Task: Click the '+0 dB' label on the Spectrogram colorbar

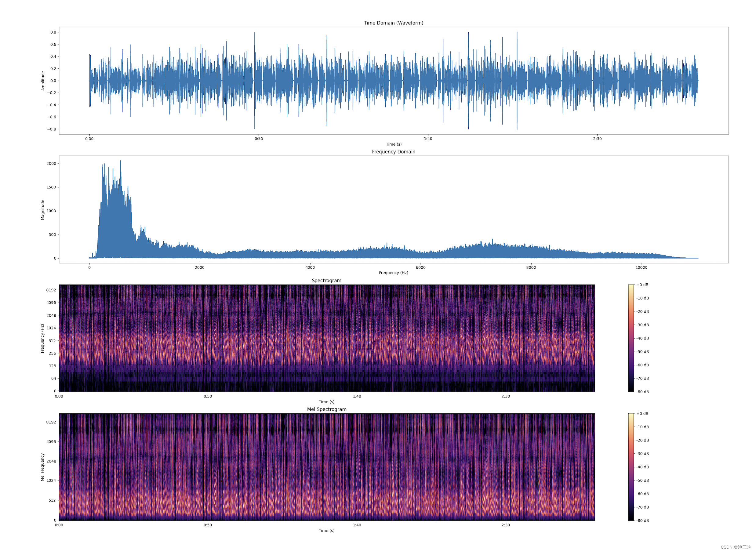Action: click(x=642, y=285)
